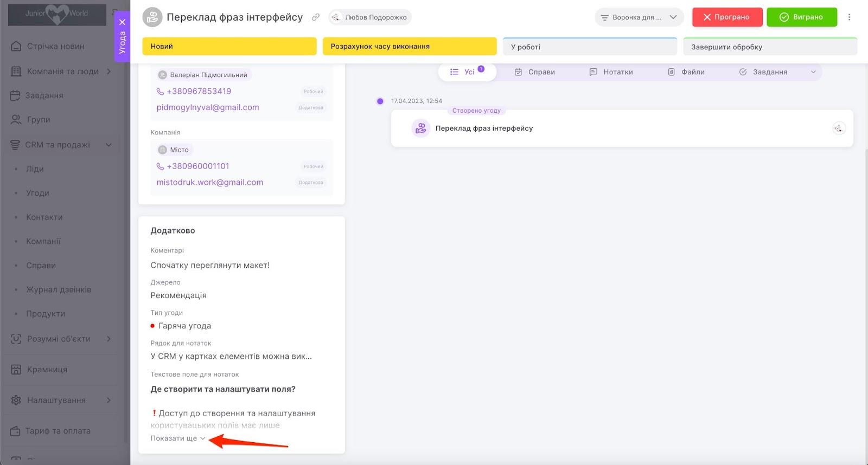This screenshot has height=465, width=868.
Task: Click the 17.04.2023 timeline marker dot
Action: click(380, 101)
